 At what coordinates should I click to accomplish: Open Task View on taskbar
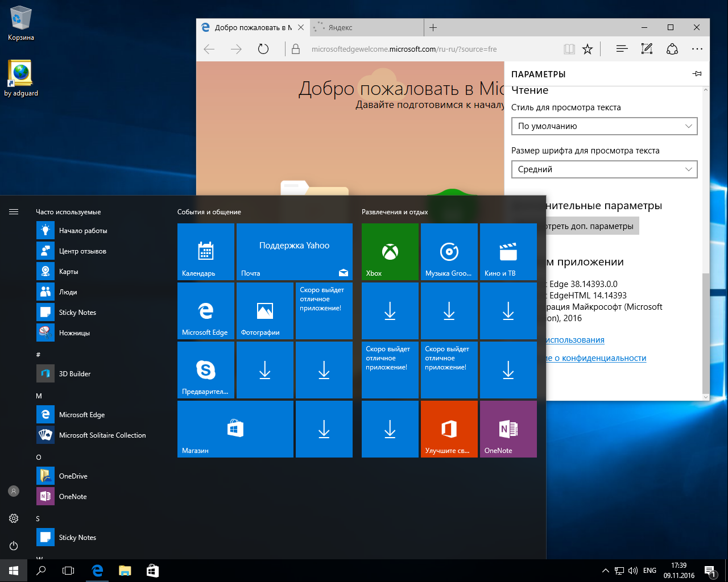pos(68,571)
